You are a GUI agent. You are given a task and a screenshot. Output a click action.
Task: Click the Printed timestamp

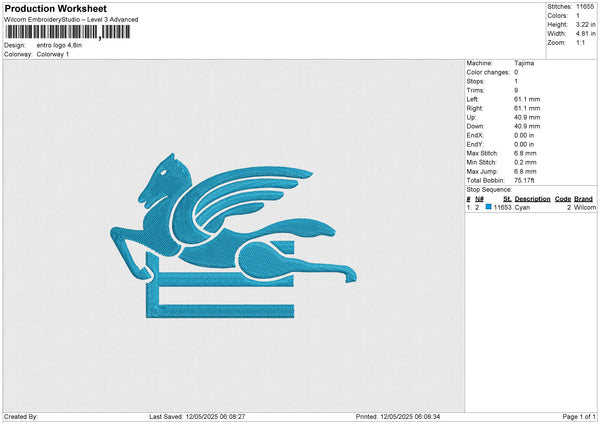click(398, 417)
